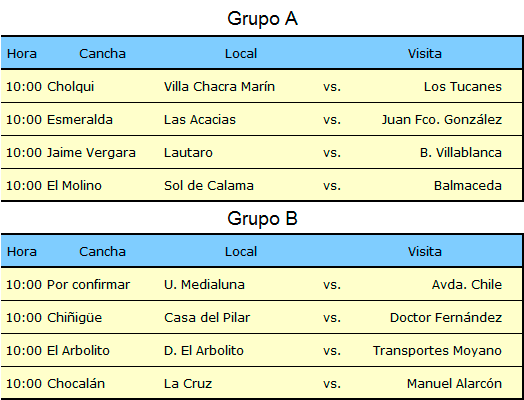Click the Balmaceda team name
524x400 pixels.
(x=468, y=185)
